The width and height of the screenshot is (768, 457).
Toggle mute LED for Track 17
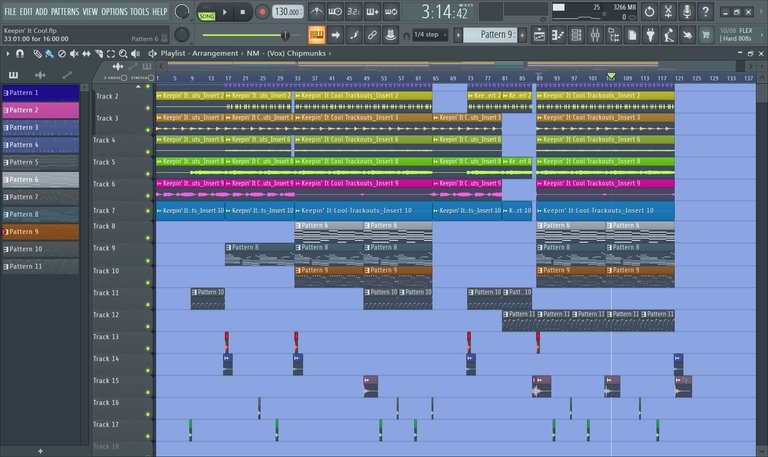tap(148, 436)
